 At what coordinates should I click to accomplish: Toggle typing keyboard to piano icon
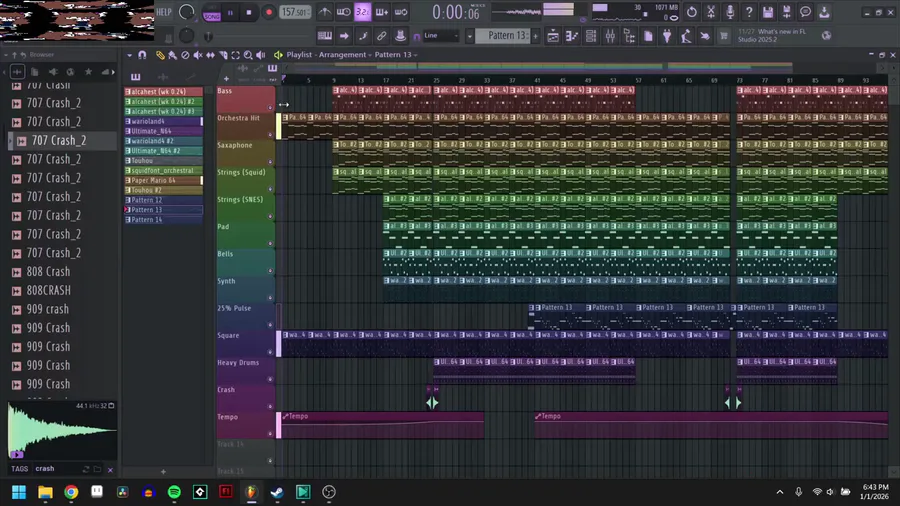tap(325, 36)
